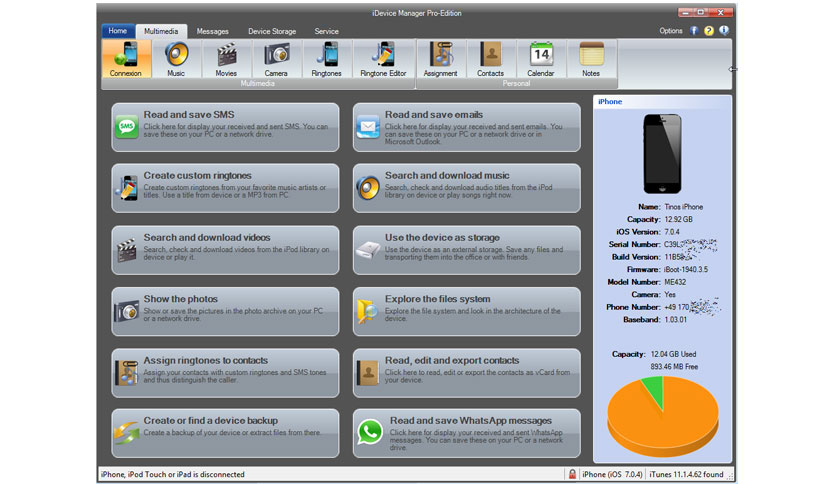Click the 893.46 MB Free text
The image size is (836, 484).
point(674,367)
